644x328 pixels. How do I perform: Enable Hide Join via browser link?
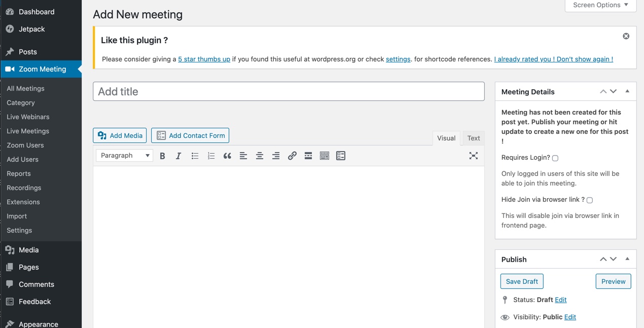coord(590,200)
